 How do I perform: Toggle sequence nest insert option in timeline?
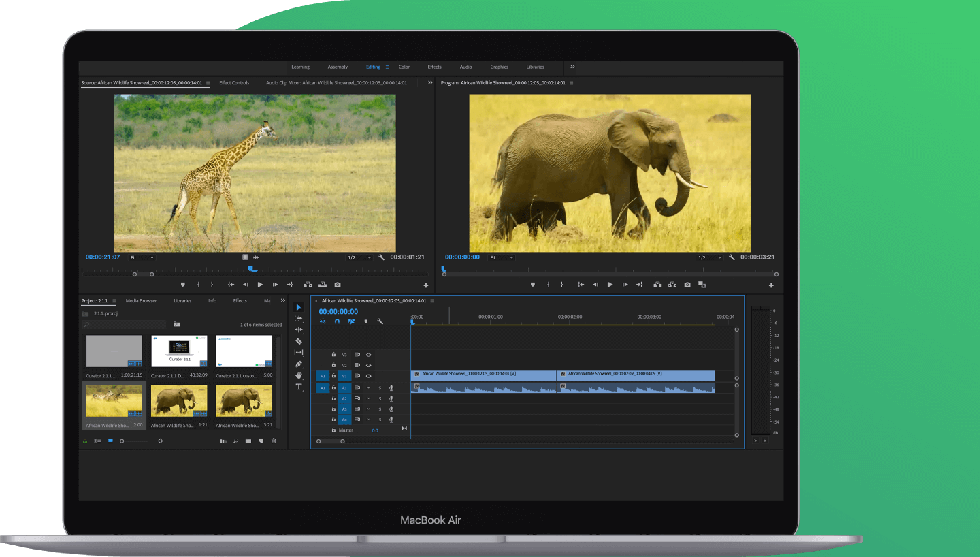323,321
